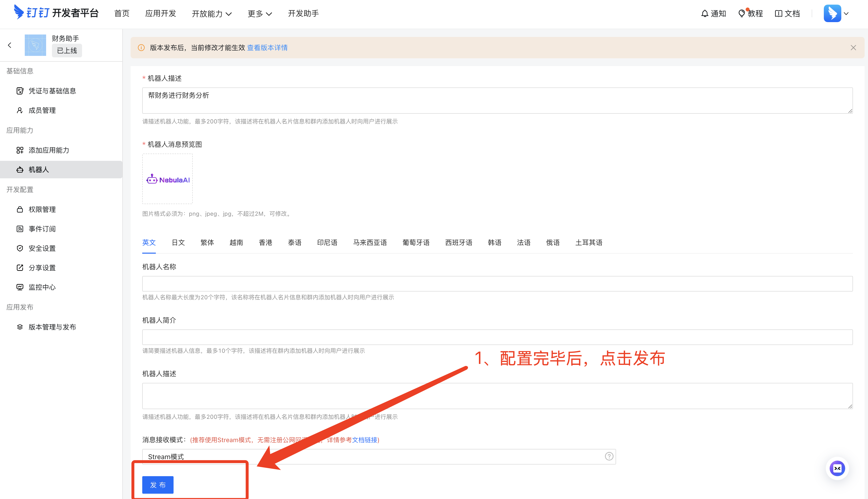Switch to the 日文 language tab
The height and width of the screenshot is (499, 868).
(178, 243)
